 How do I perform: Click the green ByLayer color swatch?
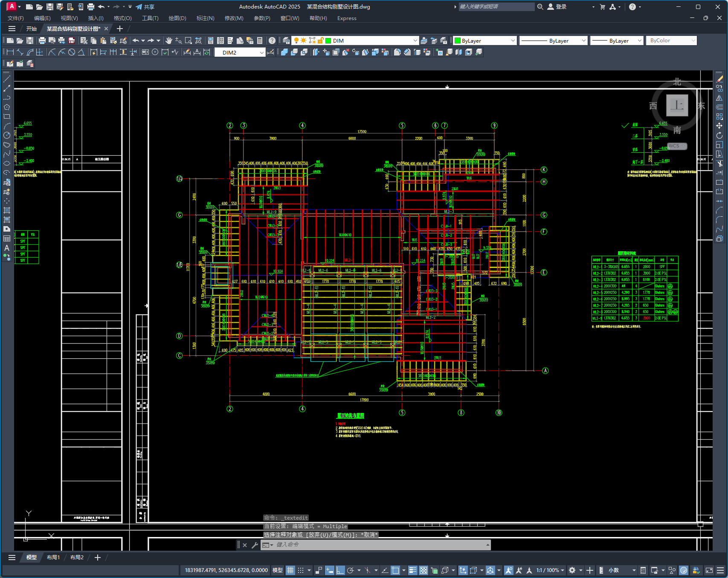pyautogui.click(x=458, y=41)
